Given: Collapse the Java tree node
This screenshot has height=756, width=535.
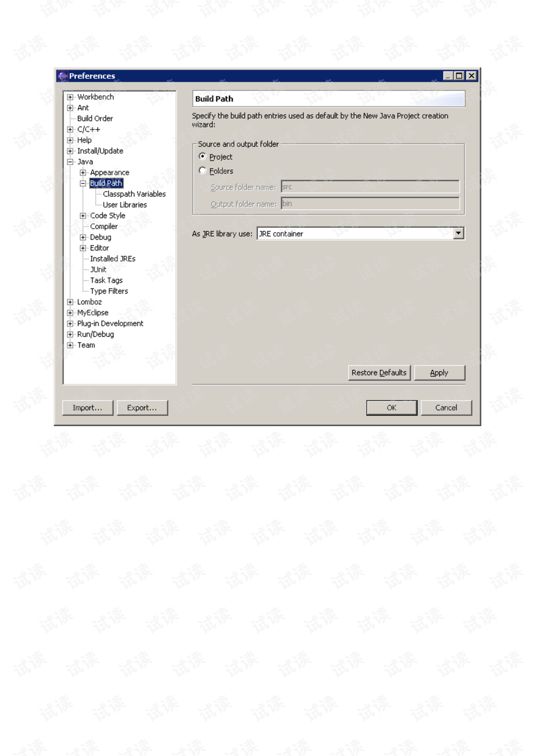Looking at the screenshot, I should point(70,162).
